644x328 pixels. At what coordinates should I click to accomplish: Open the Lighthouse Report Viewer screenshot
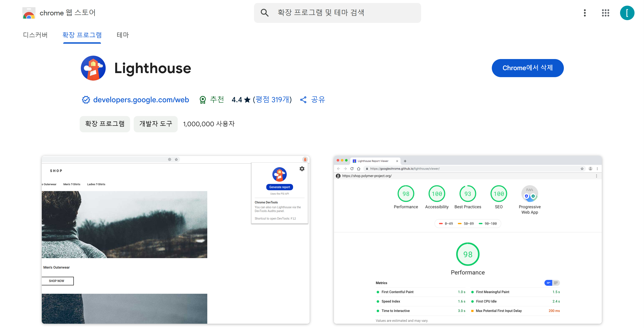point(467,240)
